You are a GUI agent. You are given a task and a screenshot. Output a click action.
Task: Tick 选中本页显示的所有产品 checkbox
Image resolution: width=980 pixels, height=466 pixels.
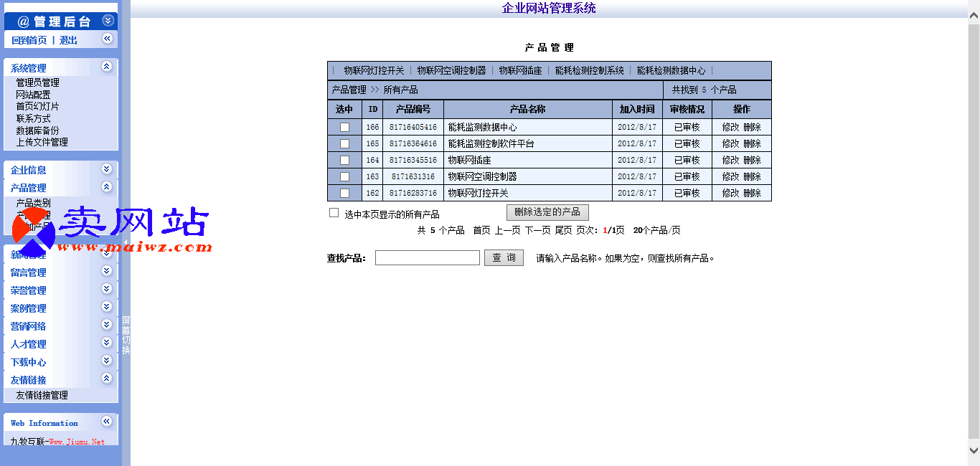click(x=334, y=213)
